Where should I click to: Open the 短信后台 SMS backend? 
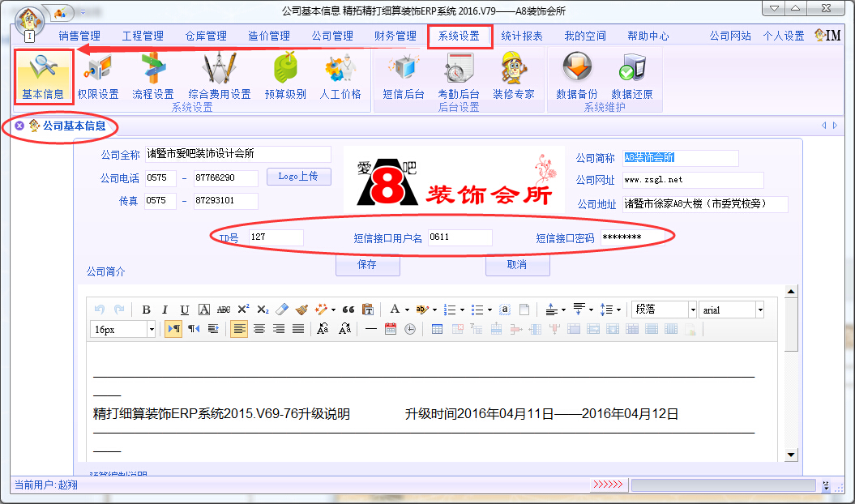[x=403, y=75]
